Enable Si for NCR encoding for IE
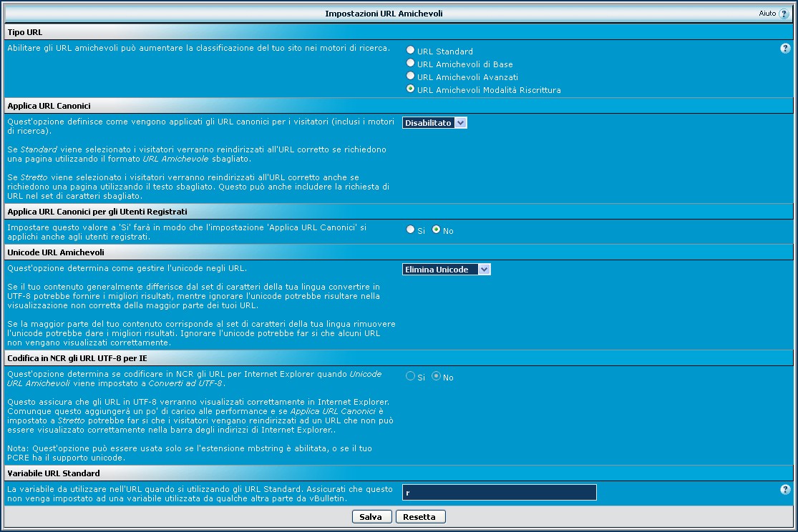Image resolution: width=798 pixels, height=532 pixels. point(410,376)
